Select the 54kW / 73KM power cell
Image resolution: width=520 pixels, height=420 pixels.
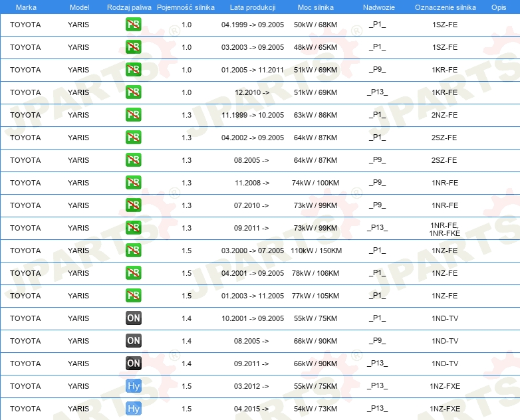click(315, 409)
